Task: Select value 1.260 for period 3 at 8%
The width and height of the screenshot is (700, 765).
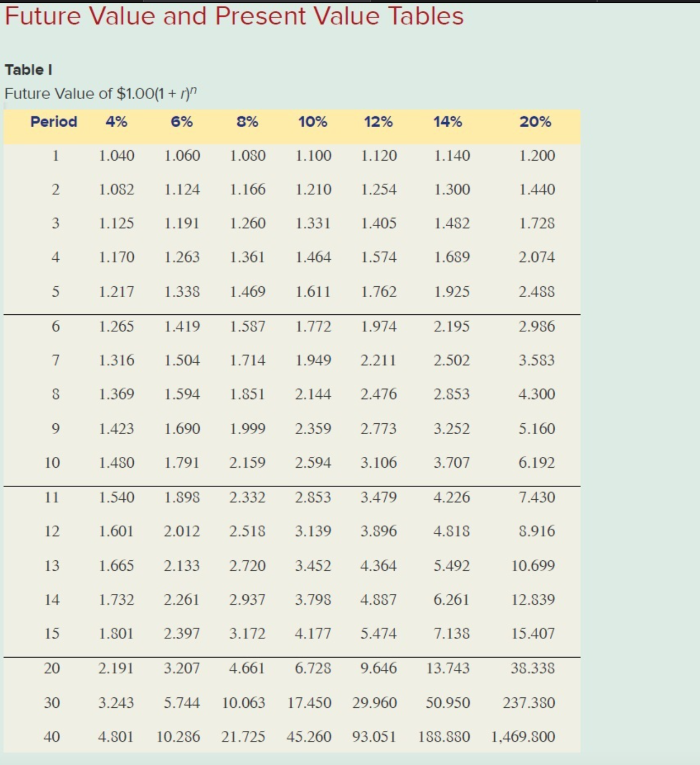Action: pyautogui.click(x=247, y=223)
